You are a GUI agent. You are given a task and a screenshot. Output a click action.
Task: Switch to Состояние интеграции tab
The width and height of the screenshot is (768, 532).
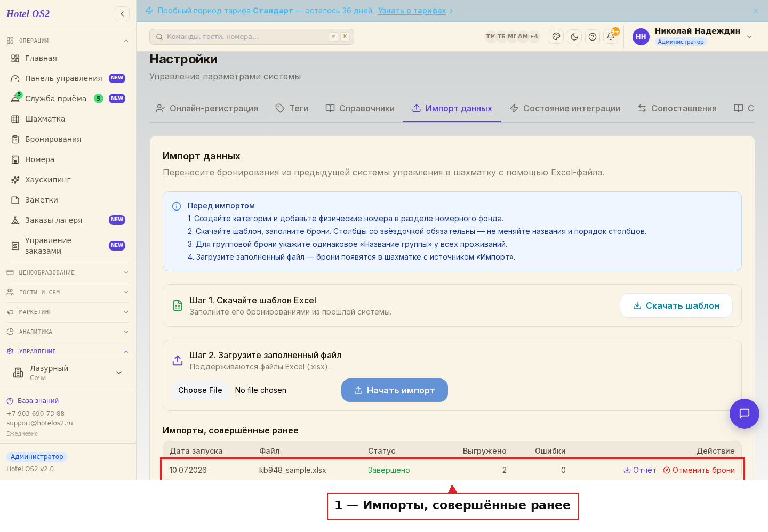click(565, 108)
